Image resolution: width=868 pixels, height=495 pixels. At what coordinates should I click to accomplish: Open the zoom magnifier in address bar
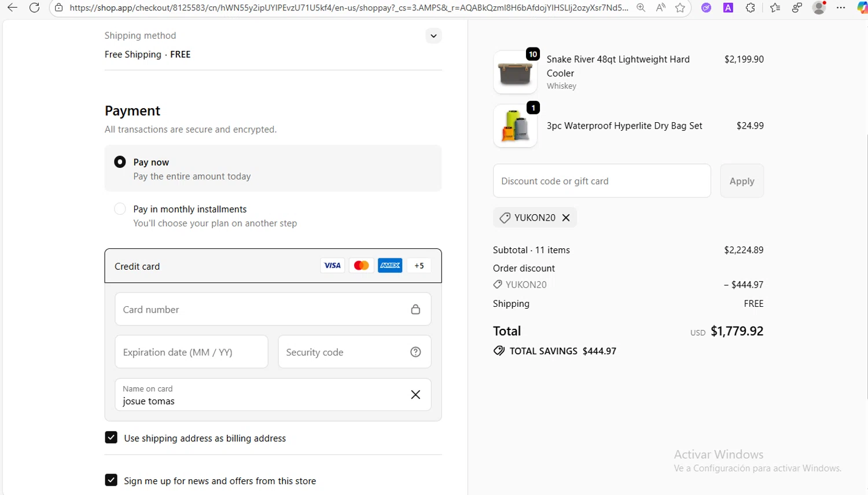(641, 8)
